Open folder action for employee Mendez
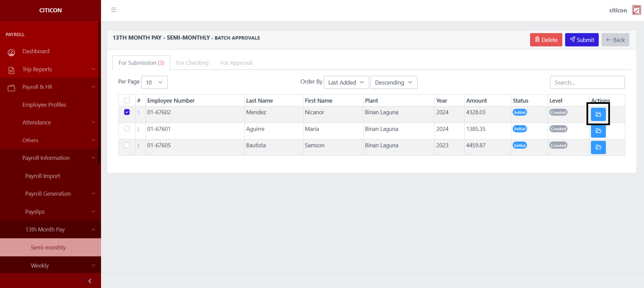Viewport: 644px width, 288px height. [598, 114]
